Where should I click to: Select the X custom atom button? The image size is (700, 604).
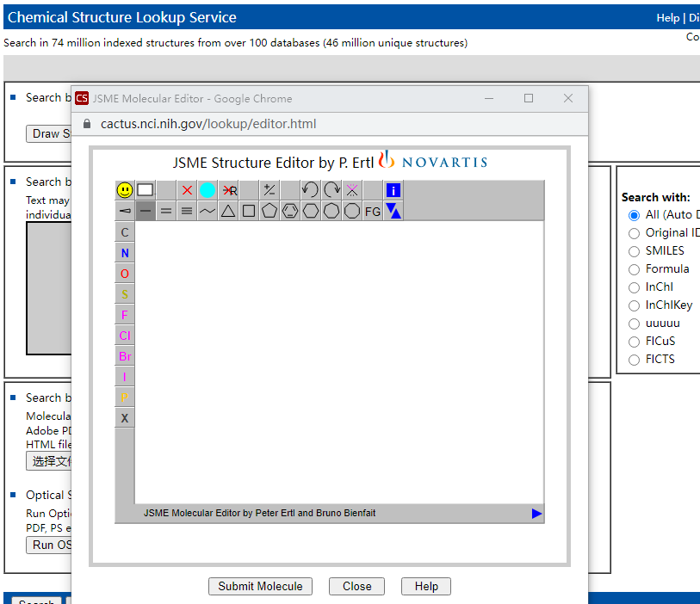tap(125, 418)
